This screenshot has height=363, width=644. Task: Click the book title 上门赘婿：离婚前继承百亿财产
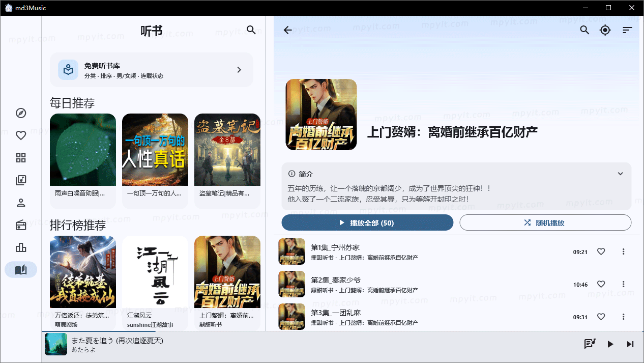click(453, 132)
